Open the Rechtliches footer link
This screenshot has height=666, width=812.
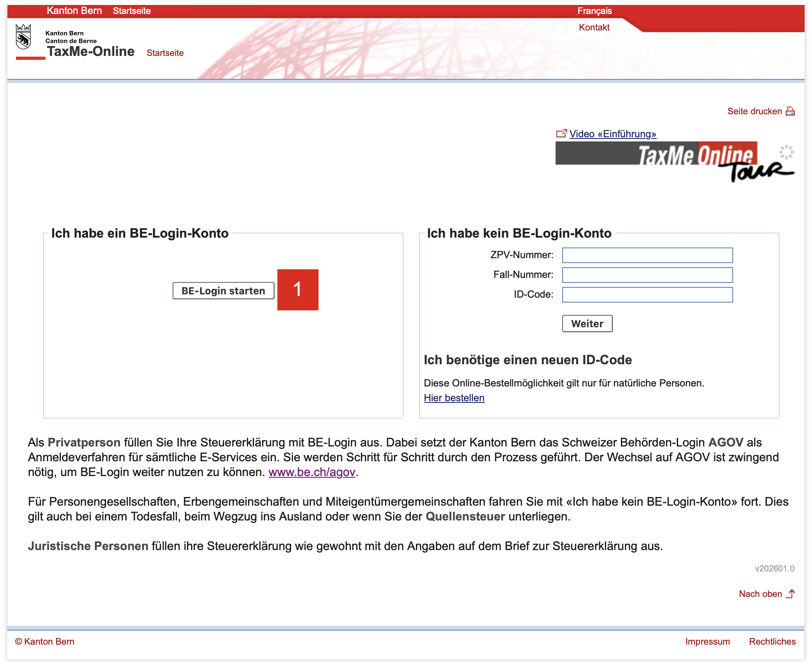pos(772,641)
